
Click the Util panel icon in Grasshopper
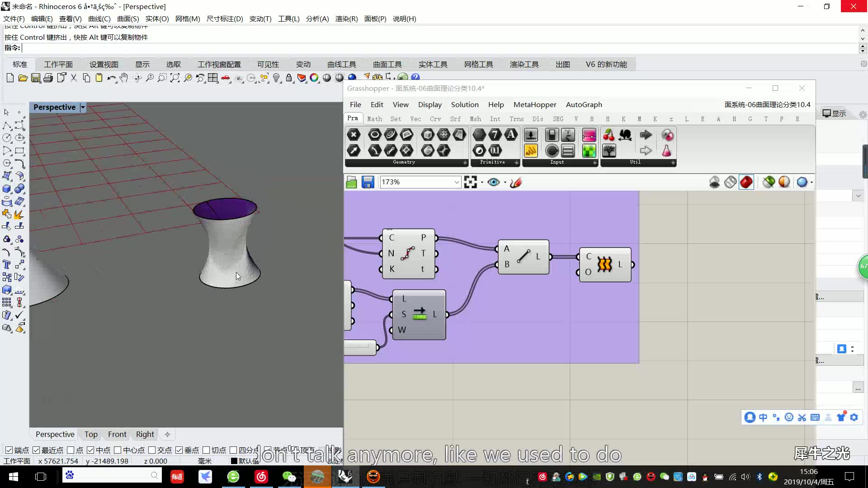(635, 162)
